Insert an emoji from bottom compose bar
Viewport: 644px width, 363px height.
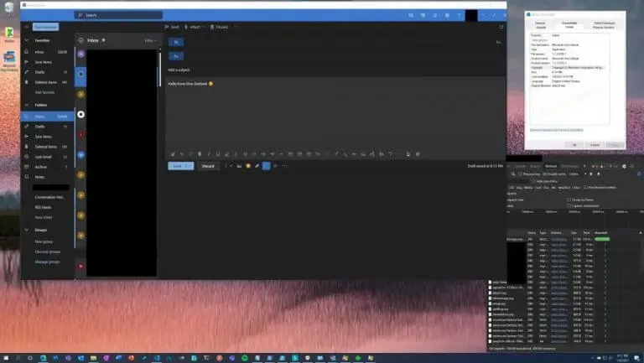point(248,166)
